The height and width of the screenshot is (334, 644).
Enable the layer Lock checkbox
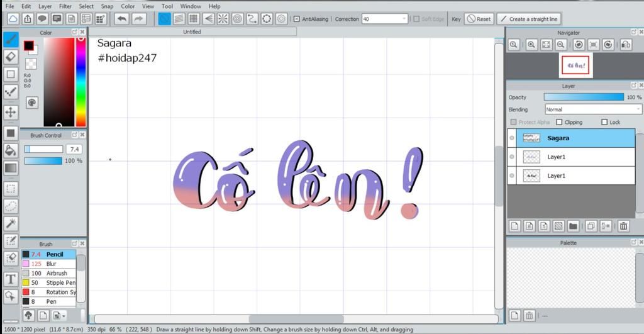[x=604, y=122]
